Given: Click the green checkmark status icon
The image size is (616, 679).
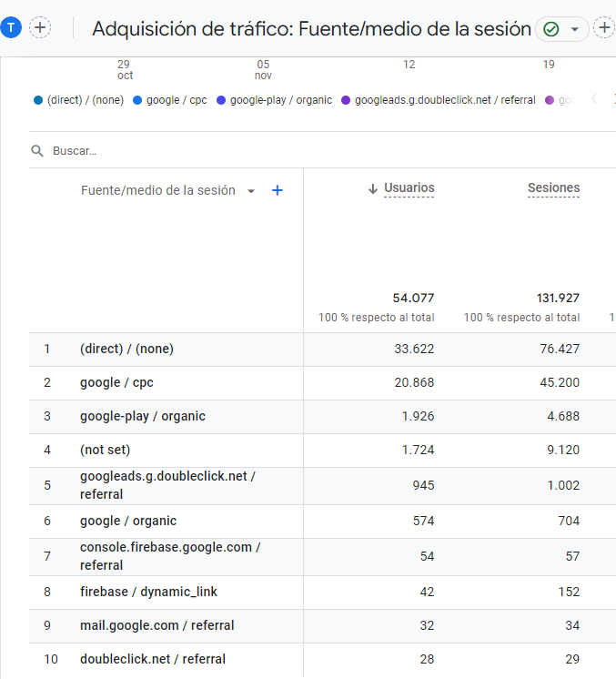Looking at the screenshot, I should click(x=550, y=29).
